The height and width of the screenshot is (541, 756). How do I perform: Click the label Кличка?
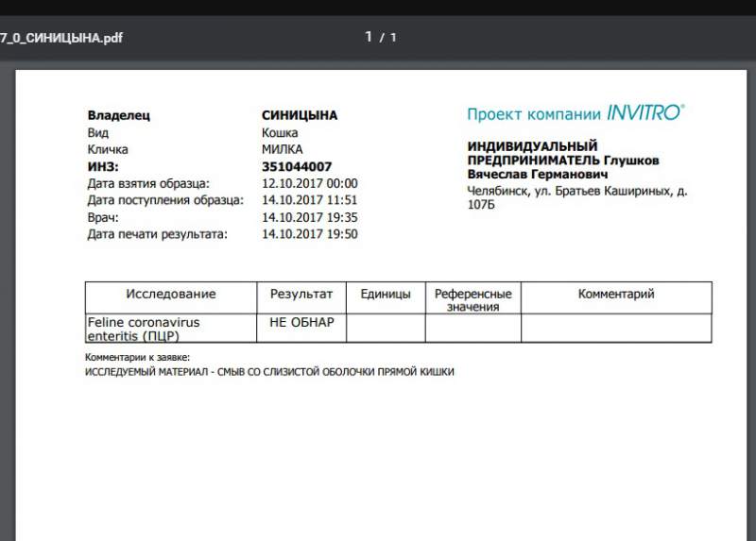point(108,149)
